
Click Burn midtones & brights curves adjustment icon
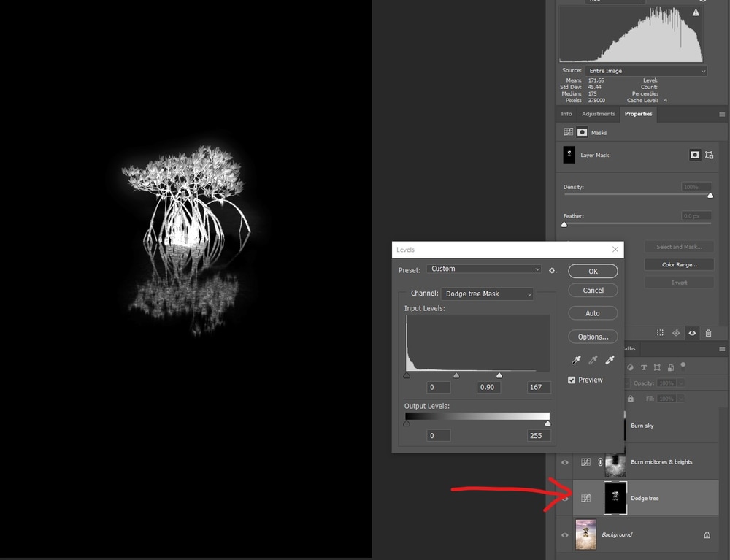(x=585, y=461)
